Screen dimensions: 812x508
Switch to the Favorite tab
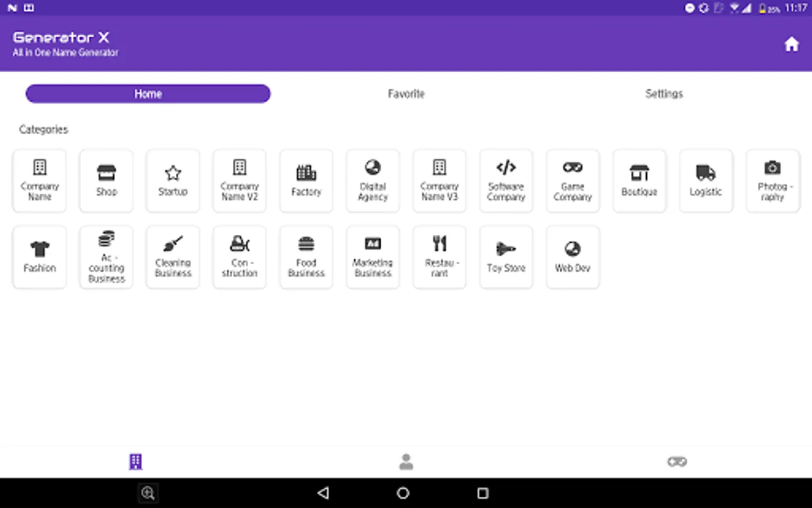406,94
